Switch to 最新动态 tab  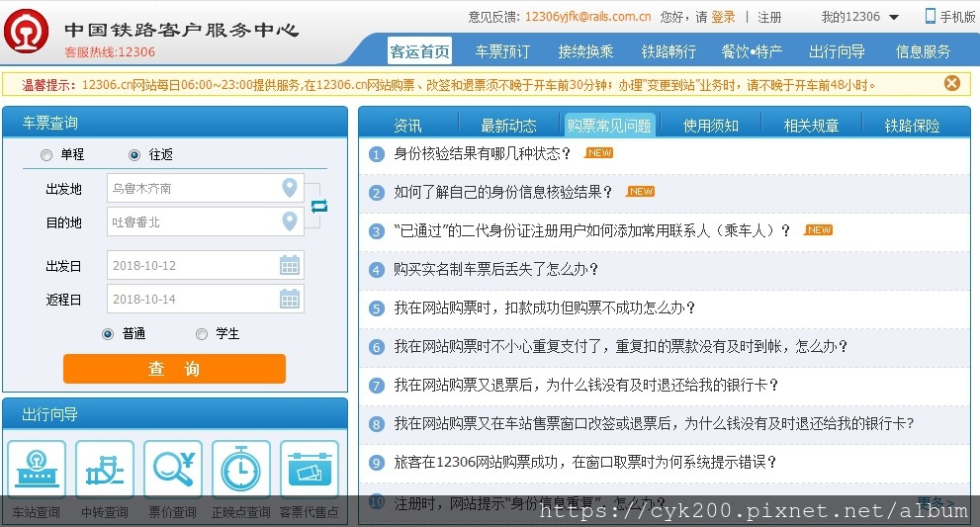click(508, 126)
